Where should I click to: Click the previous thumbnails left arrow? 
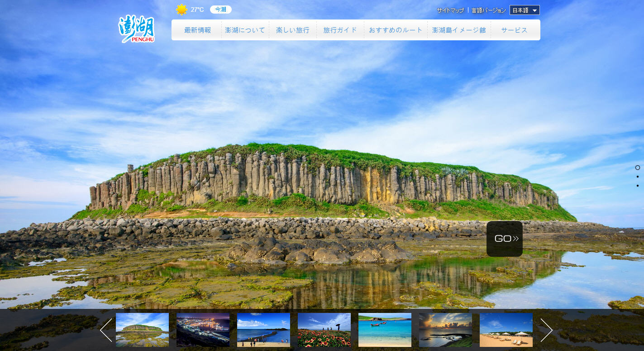106,330
